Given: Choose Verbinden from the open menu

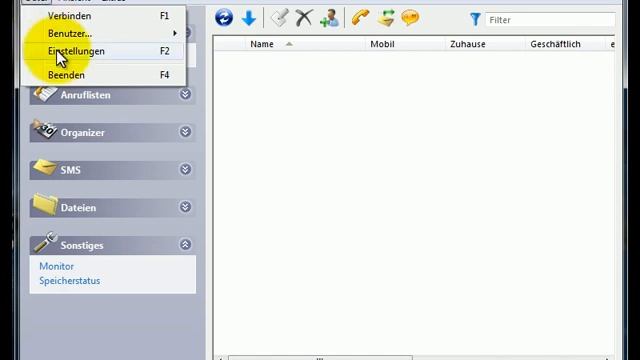Looking at the screenshot, I should pyautogui.click(x=104, y=16).
